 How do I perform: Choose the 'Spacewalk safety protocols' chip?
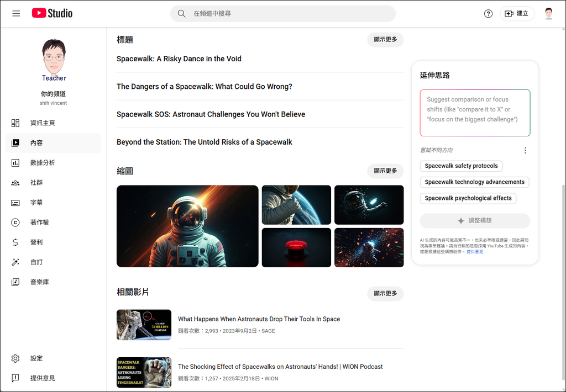(462, 166)
